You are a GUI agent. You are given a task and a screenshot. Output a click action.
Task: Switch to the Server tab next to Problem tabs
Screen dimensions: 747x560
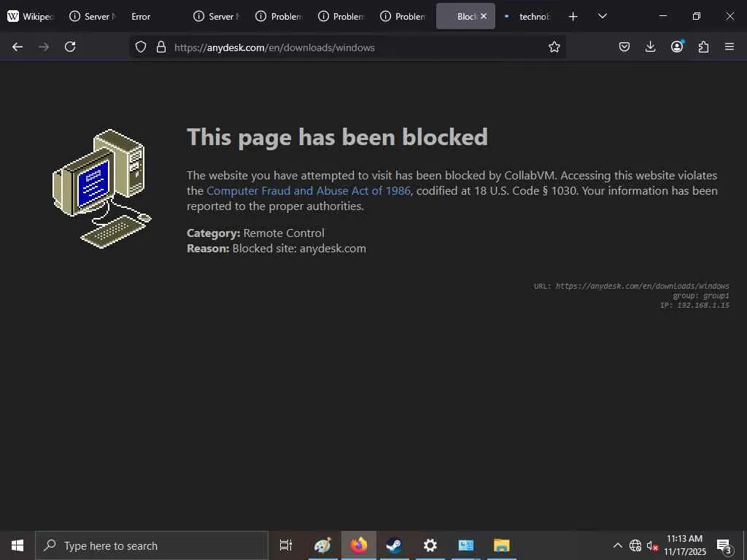(x=217, y=16)
